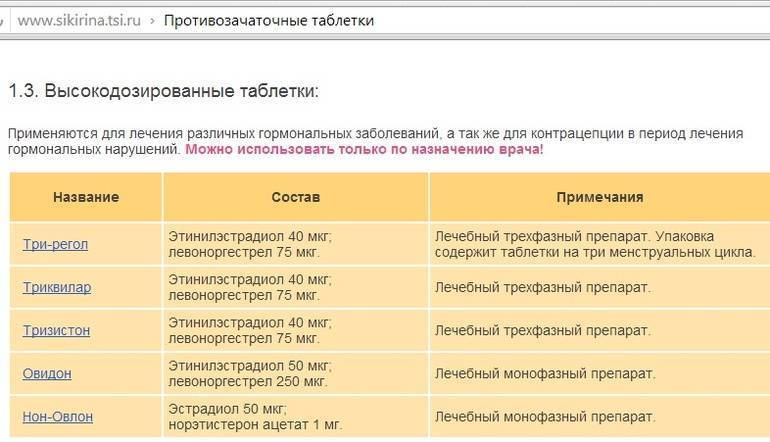This screenshot has height=442, width=770.
Task: Click the pink doctor's prescription warning text
Action: (x=364, y=149)
